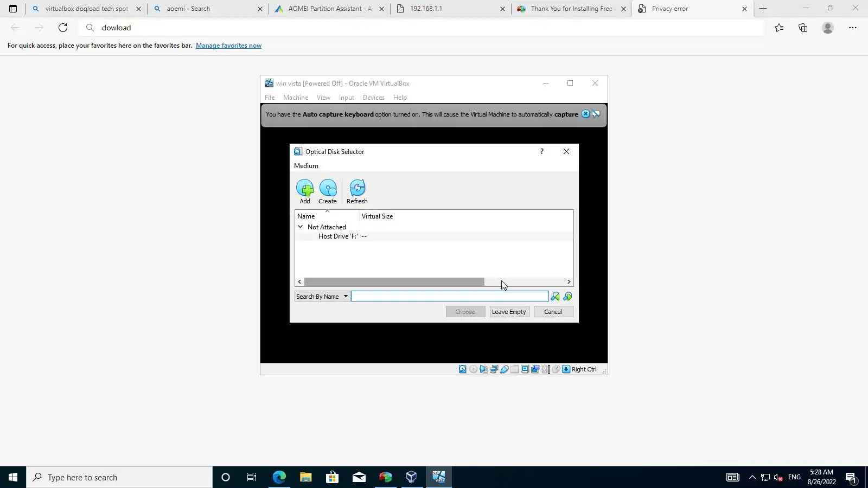The image size is (868, 488).
Task: Click the search-next icon beside search field
Action: point(555,297)
